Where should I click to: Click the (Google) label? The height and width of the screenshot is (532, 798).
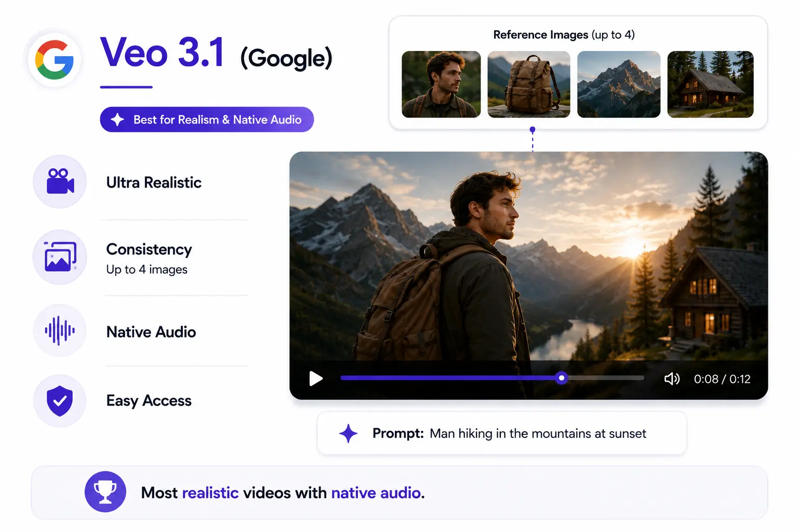coord(286,58)
